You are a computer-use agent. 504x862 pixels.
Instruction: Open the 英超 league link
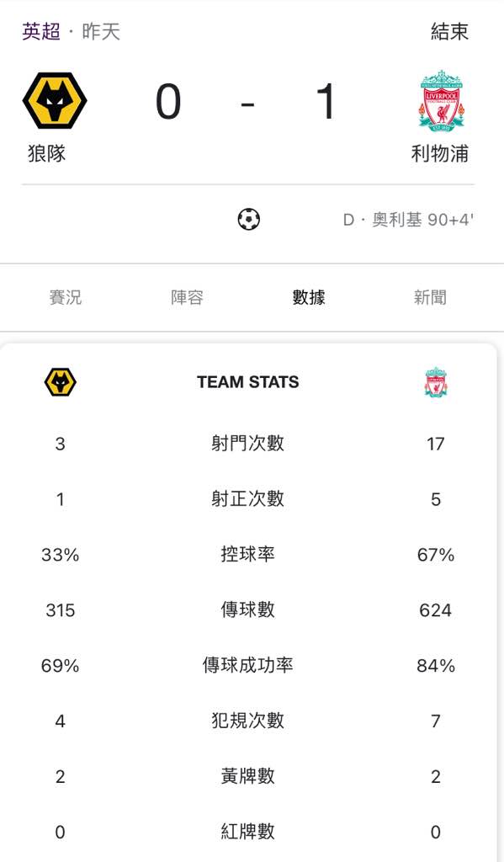pos(41,31)
